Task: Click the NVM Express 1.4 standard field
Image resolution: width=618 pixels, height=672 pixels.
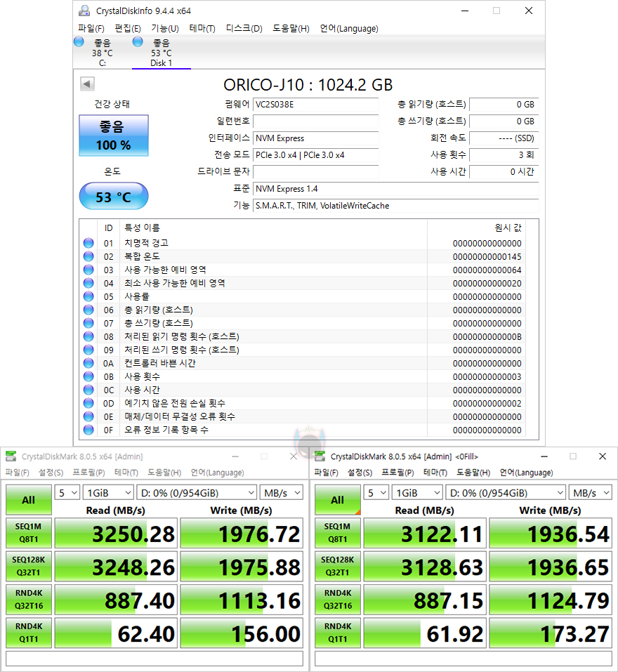Action: 396,189
